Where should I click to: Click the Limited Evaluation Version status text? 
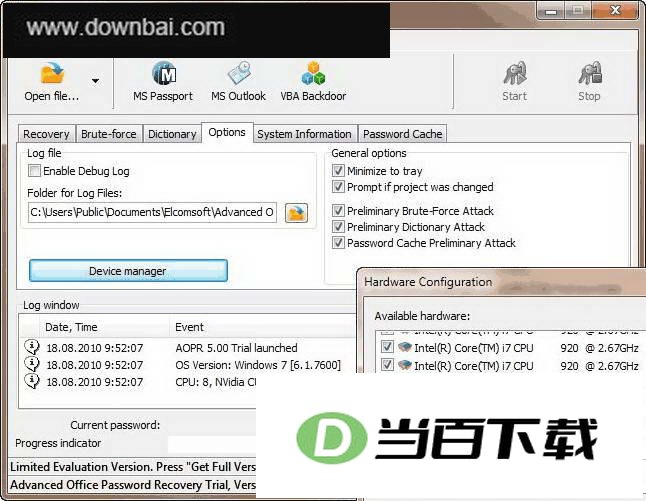click(133, 467)
